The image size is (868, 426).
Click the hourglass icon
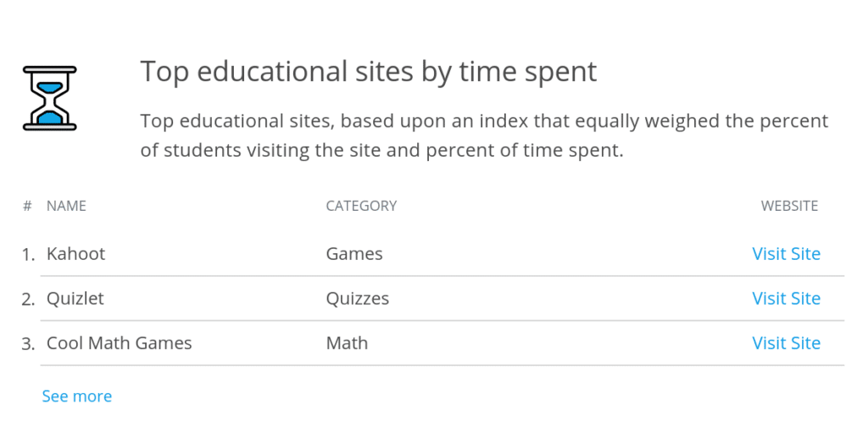pos(50,98)
